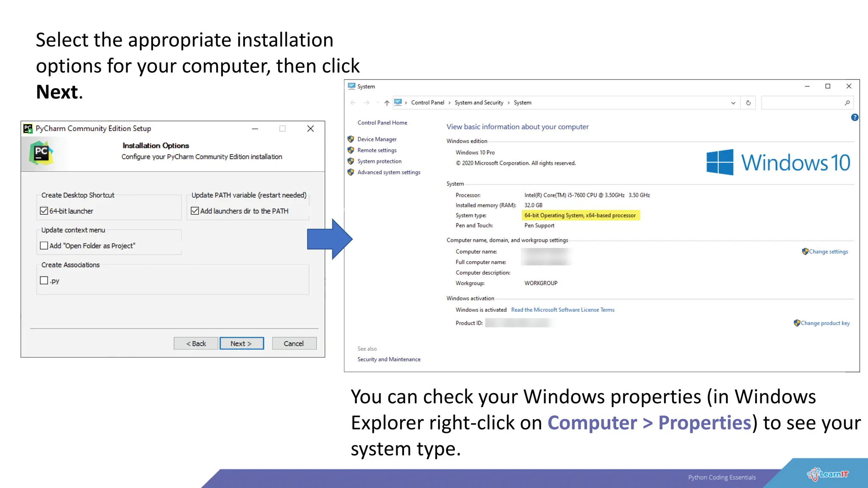Cancel the PyCharm installation
This screenshot has height=488, width=868.
coord(294,344)
